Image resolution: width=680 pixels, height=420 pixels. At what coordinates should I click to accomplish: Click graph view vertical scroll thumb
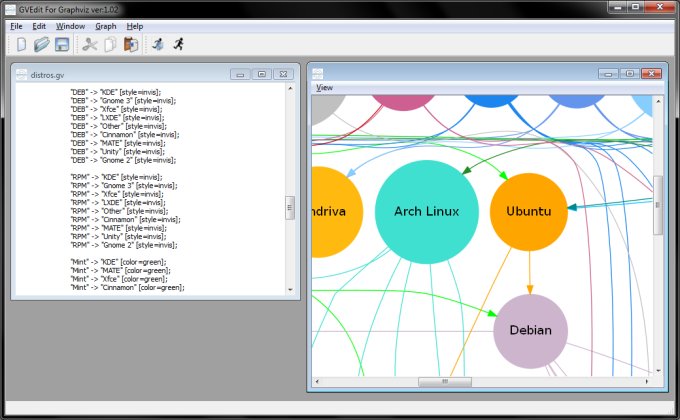point(658,205)
